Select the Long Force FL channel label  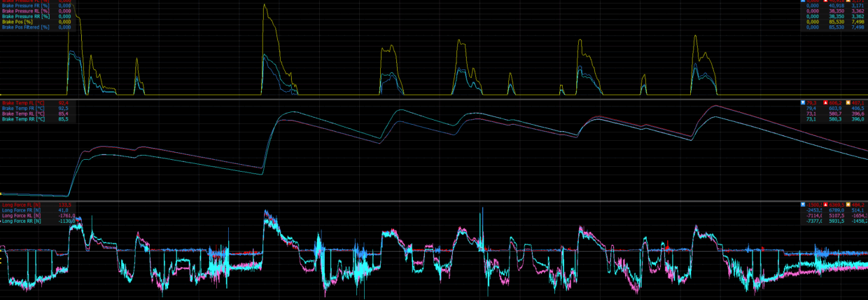(21, 205)
